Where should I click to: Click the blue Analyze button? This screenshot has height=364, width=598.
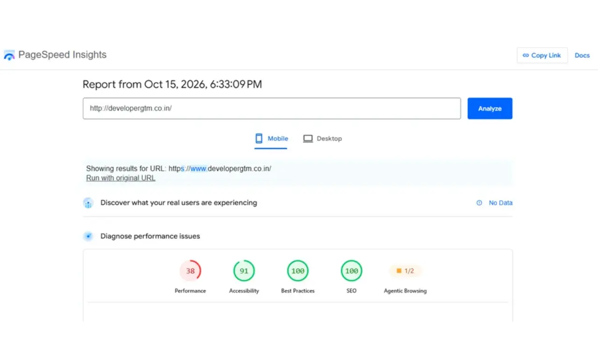490,108
